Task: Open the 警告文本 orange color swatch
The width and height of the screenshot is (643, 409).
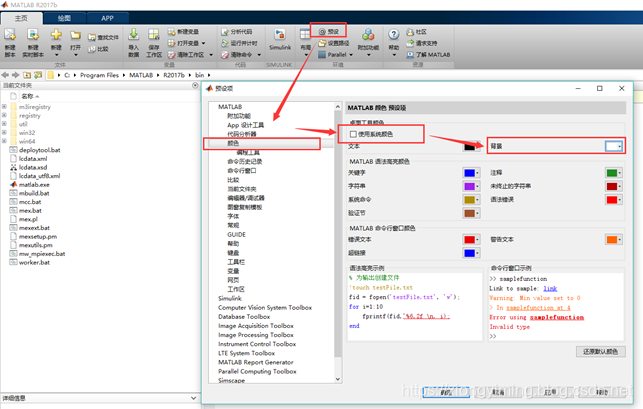Action: click(614, 240)
